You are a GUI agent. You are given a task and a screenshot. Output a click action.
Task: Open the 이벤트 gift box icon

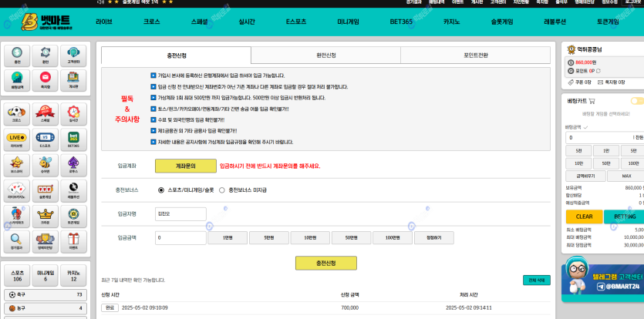[73, 241]
